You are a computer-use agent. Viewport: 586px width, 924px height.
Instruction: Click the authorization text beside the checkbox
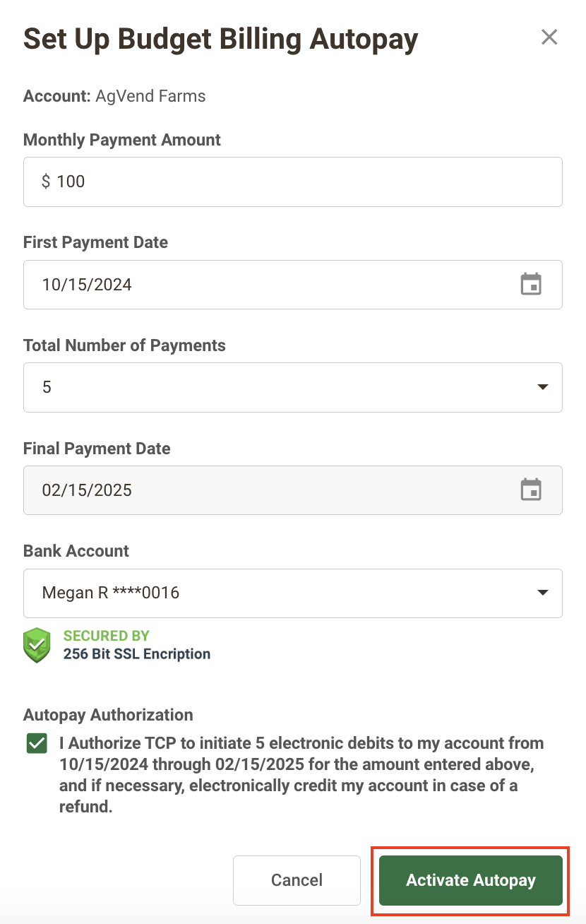pyautogui.click(x=301, y=775)
